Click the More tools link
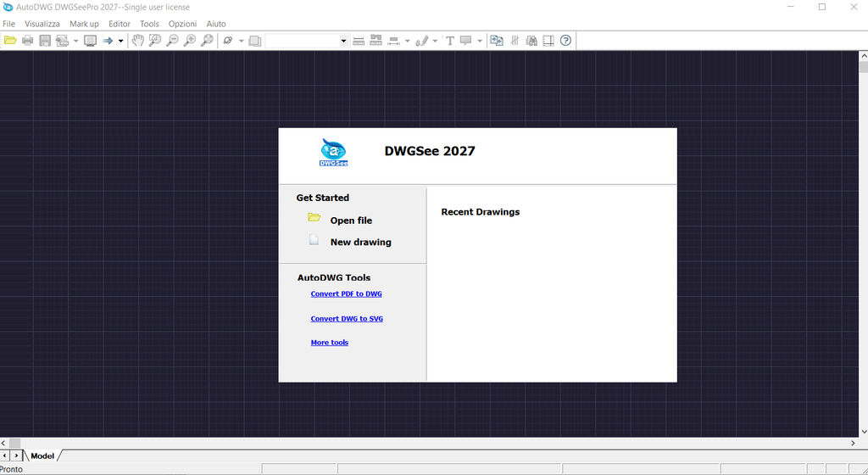Screen dimensions: 868x475 (330, 343)
